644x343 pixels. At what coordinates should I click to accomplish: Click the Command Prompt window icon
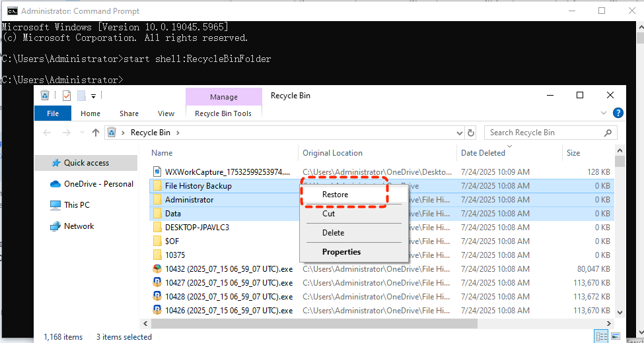point(13,11)
